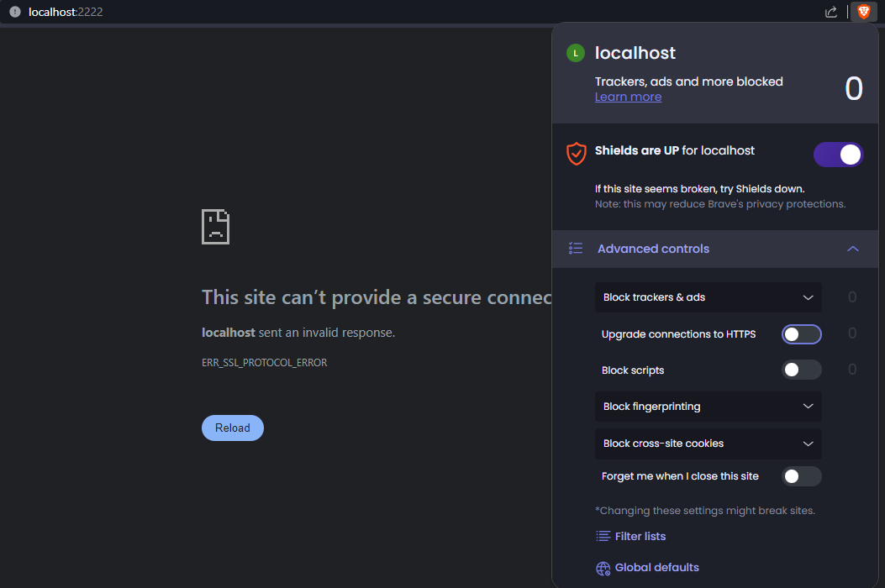Click the green localhost favicon circle
Screen dimensions: 885x588
coord(575,53)
